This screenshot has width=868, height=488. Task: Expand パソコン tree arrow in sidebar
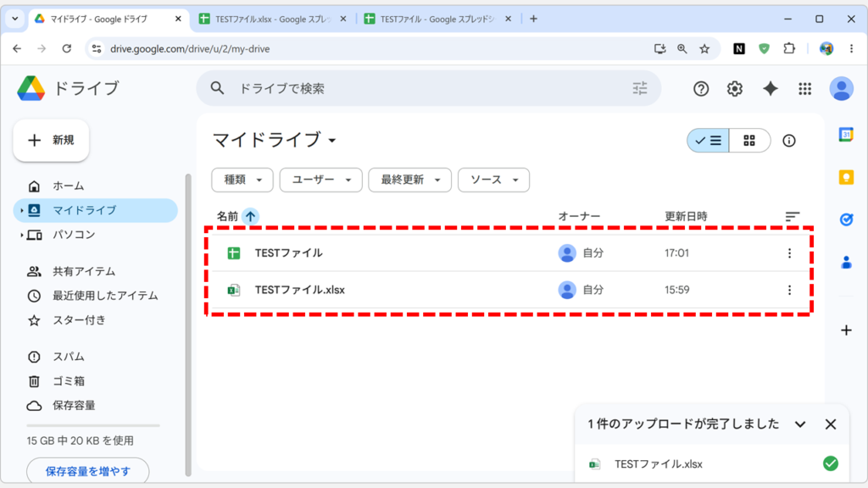coord(21,236)
